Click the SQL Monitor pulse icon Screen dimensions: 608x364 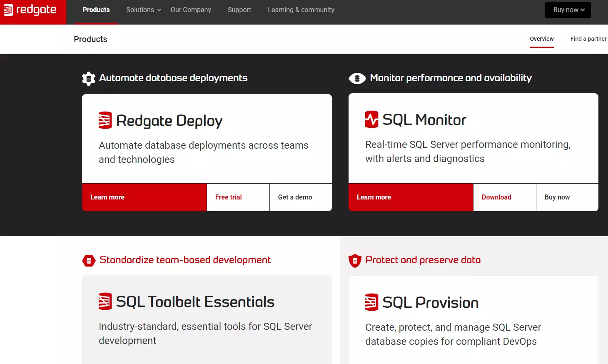[372, 120]
